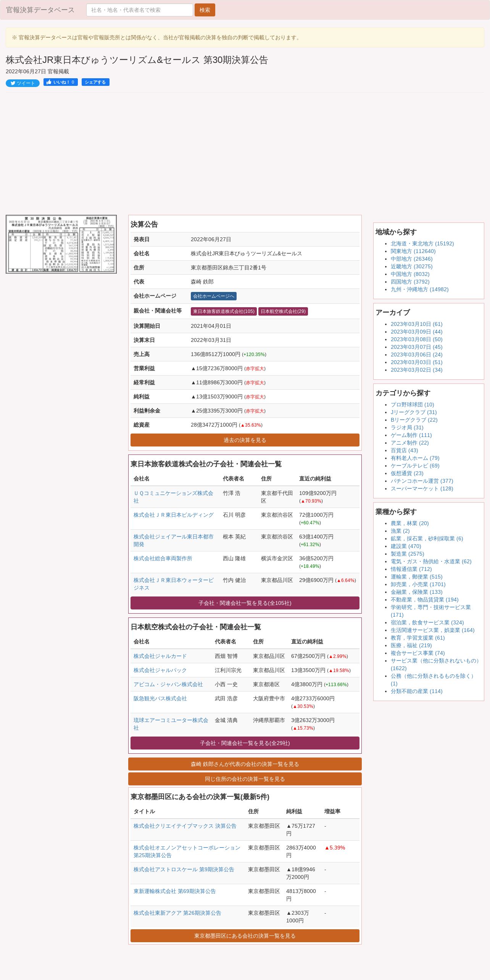The image size is (490, 980).
Task: Open archive 2023年03月02日 (34)
Action: pos(416,370)
